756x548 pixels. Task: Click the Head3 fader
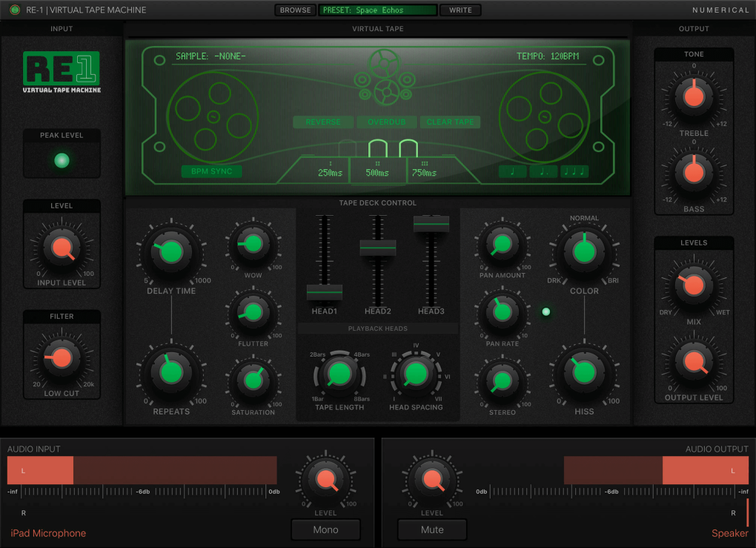(431, 224)
